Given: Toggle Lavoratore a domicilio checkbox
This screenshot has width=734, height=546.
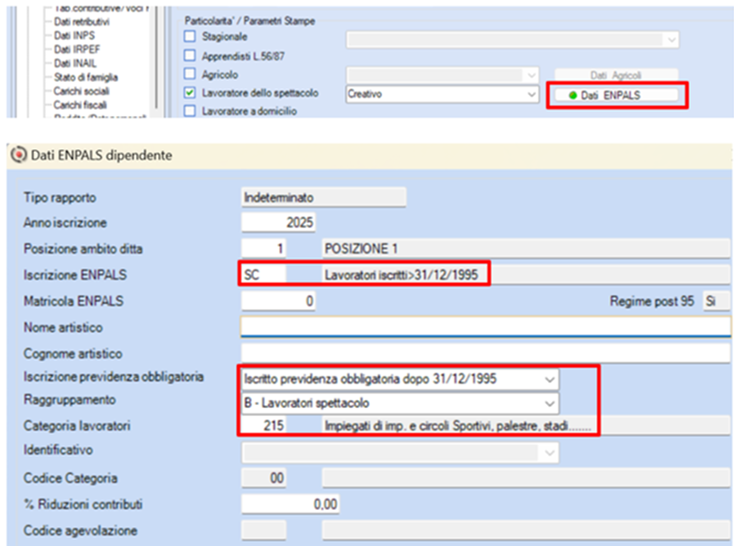Looking at the screenshot, I should coord(190,111).
